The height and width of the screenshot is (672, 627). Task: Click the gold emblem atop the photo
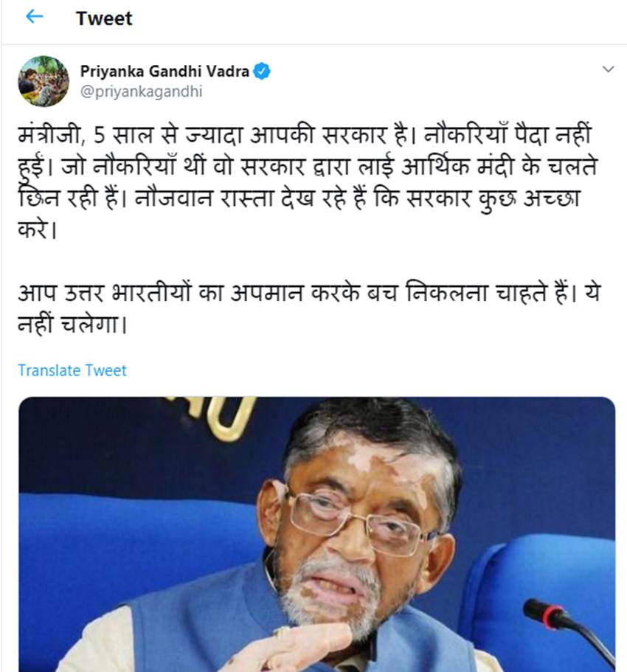tap(211, 416)
